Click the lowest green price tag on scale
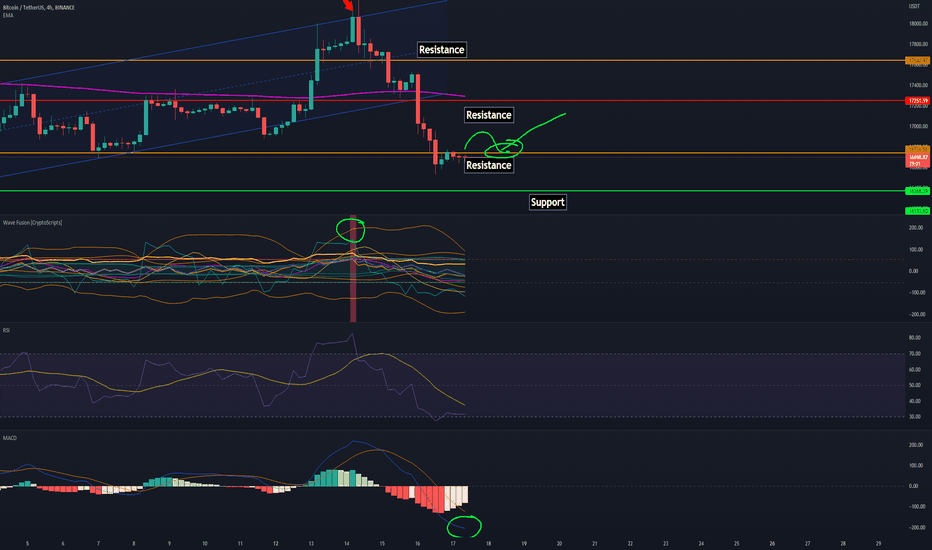This screenshot has width=932, height=550. click(x=918, y=211)
